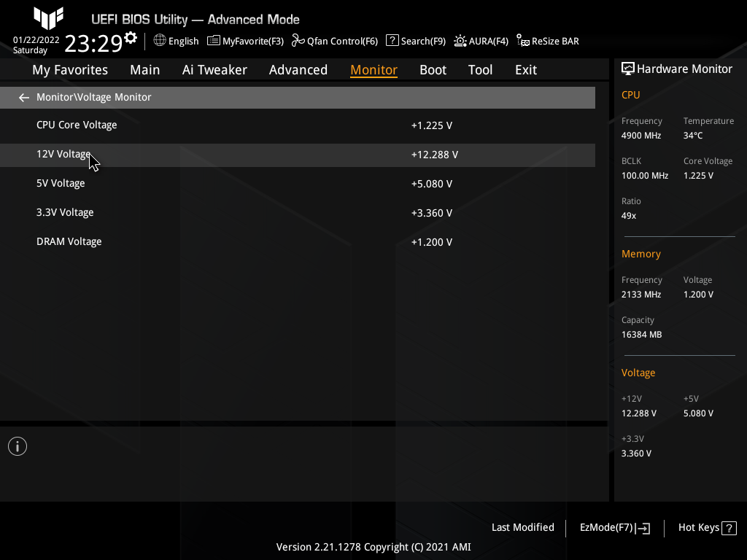
Task: Open Qfan Control fan icon
Action: click(x=298, y=41)
